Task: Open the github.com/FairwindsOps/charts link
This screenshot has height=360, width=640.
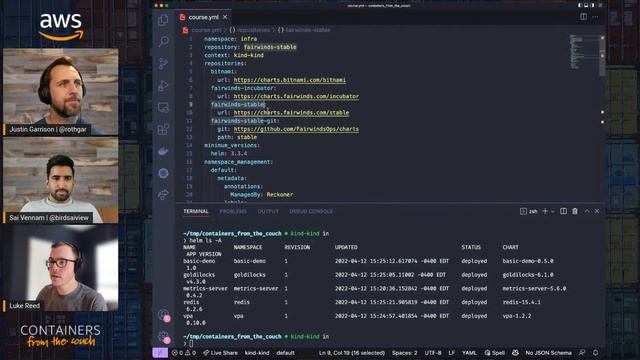Action: point(296,129)
